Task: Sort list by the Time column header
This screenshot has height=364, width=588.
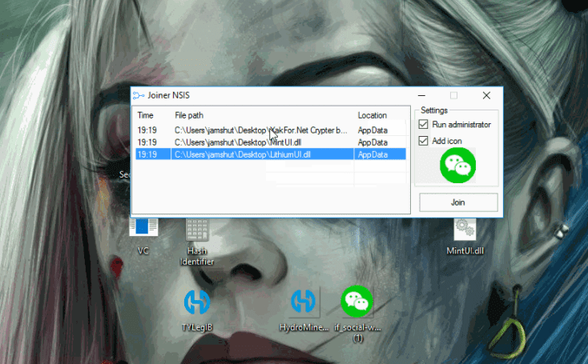Action: tap(146, 115)
